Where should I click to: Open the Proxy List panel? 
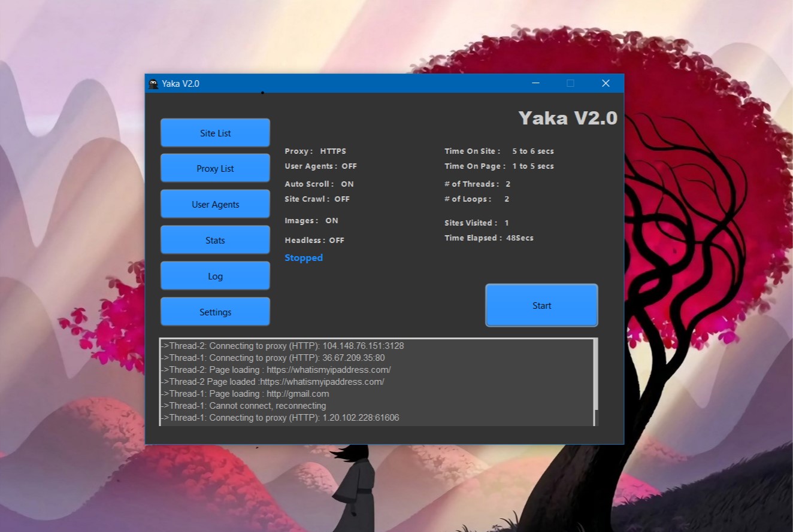pos(215,168)
